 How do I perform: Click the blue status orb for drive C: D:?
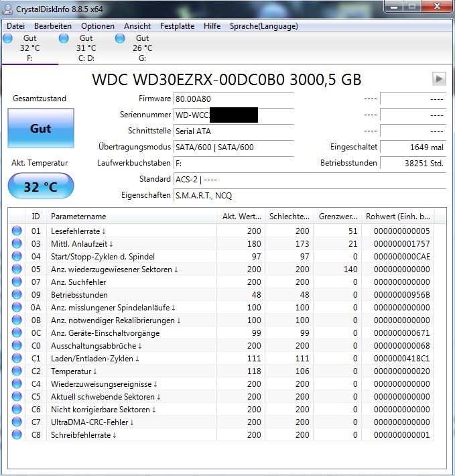[x=64, y=39]
